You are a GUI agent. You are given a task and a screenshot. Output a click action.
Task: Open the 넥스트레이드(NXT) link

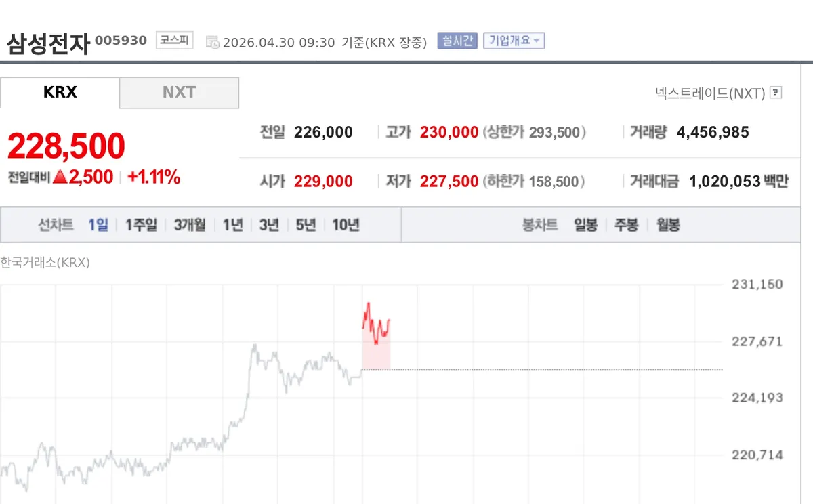click(x=710, y=93)
